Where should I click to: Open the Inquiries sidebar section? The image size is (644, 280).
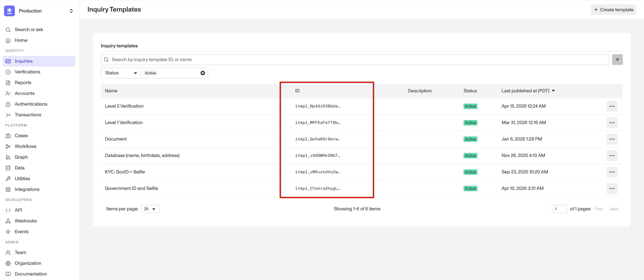point(39,61)
